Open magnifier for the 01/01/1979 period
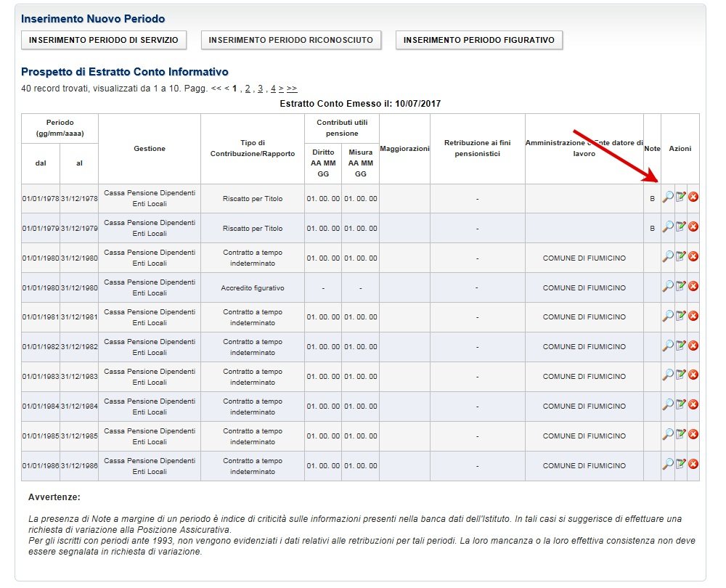This screenshot has width=726, height=588. point(668,227)
